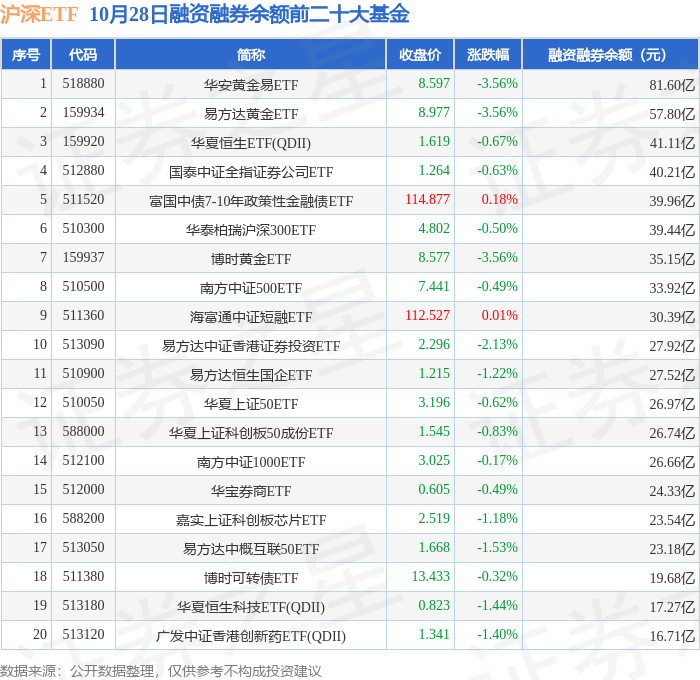Screen dimensions: 700x680
Task: Click code 159934
Action: (x=83, y=113)
